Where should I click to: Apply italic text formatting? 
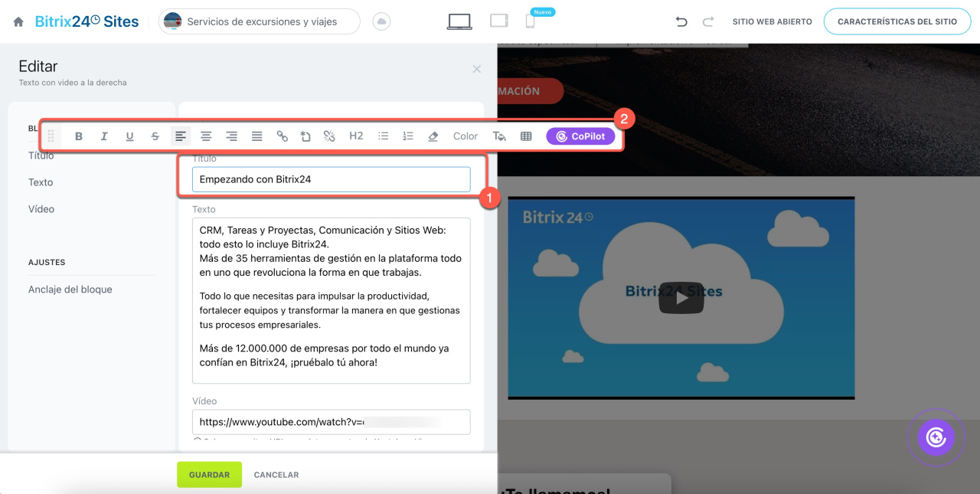104,136
